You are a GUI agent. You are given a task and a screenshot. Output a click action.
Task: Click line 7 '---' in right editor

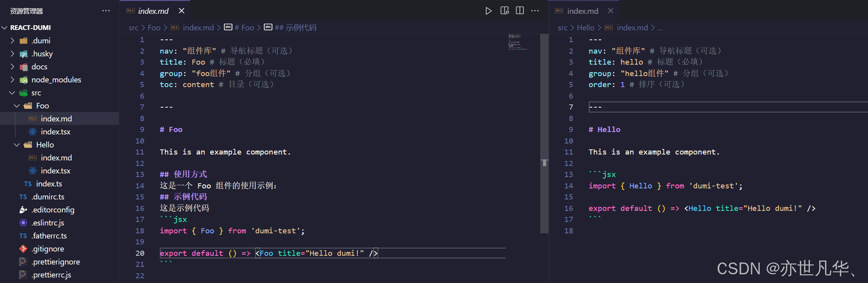[595, 107]
